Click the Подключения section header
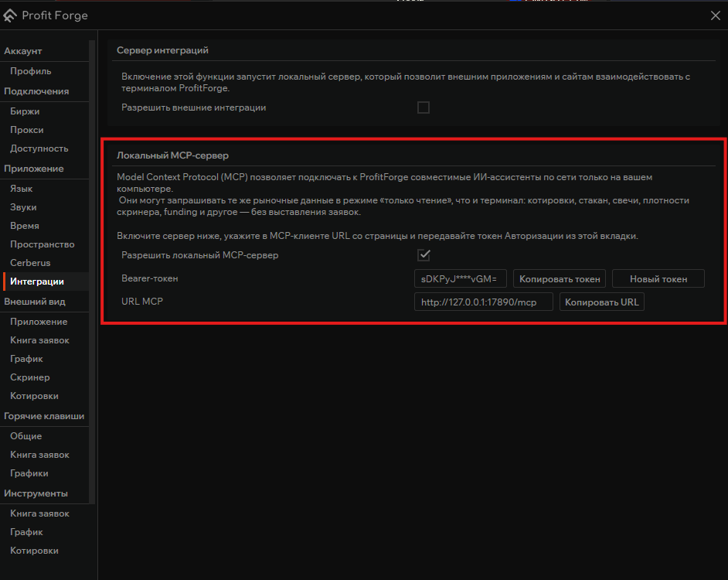This screenshot has height=580, width=728. coord(36,91)
